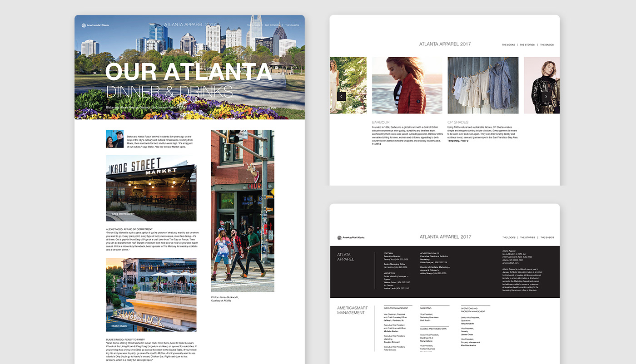Click the AmericasMart.com address in the dark panel
Image resolution: width=636 pixels, height=364 pixels.
click(511, 263)
